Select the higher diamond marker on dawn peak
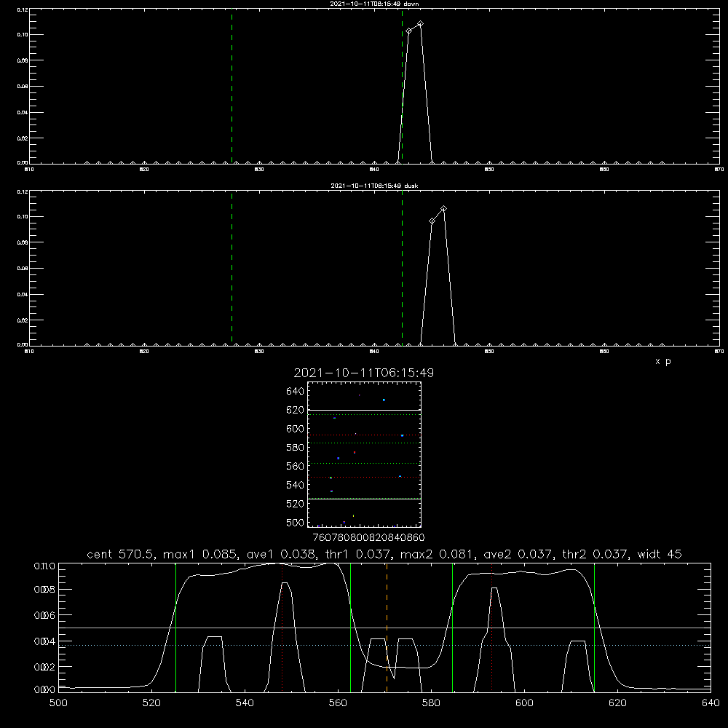This screenshot has height=728, width=728. point(420,24)
